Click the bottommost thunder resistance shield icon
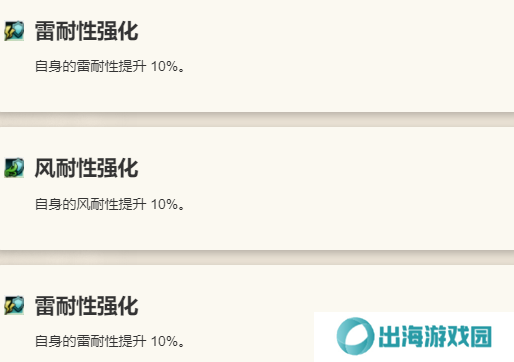The width and height of the screenshot is (514, 362). click(14, 305)
